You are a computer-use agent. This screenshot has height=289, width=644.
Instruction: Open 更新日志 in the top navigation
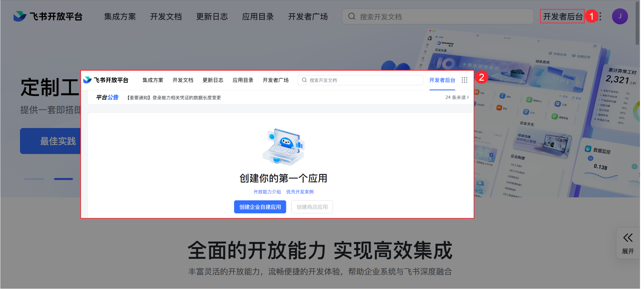pos(212,17)
